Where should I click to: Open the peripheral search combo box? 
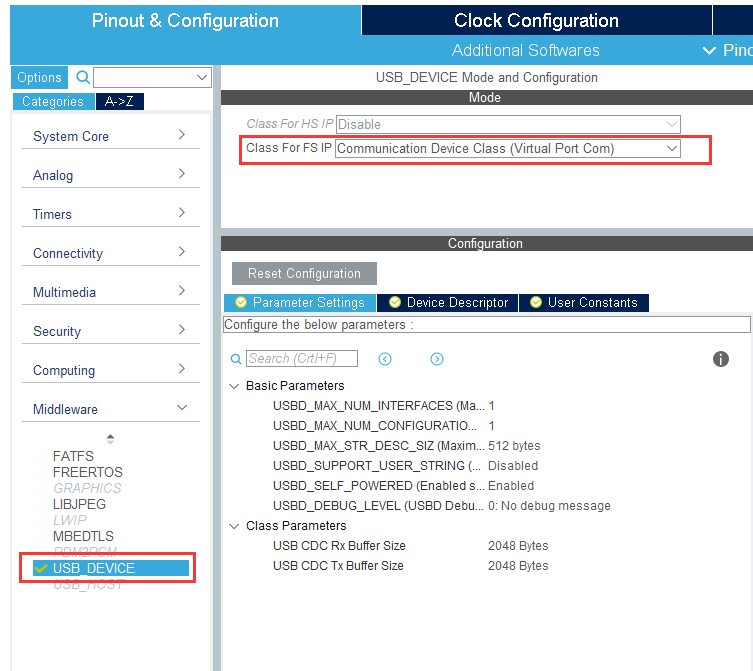coord(152,77)
